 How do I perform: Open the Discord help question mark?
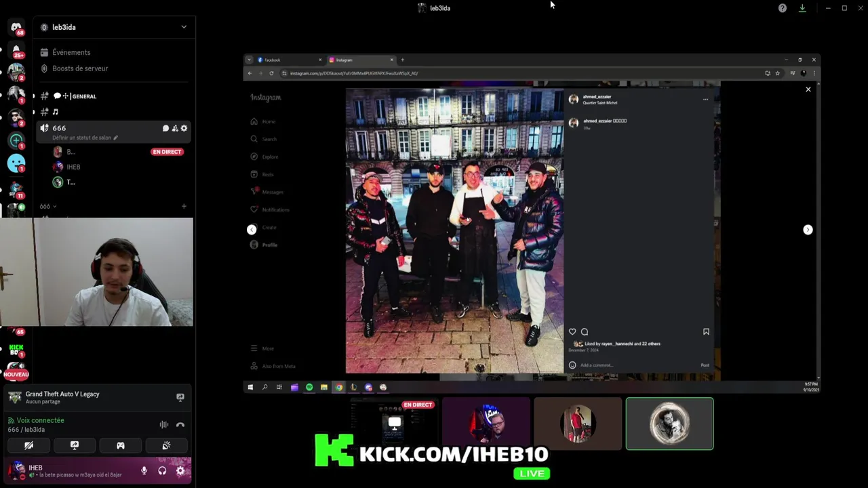click(783, 8)
